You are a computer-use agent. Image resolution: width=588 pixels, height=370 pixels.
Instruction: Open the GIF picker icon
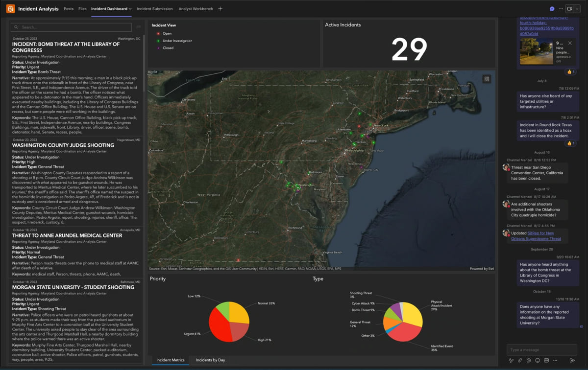pos(546,360)
